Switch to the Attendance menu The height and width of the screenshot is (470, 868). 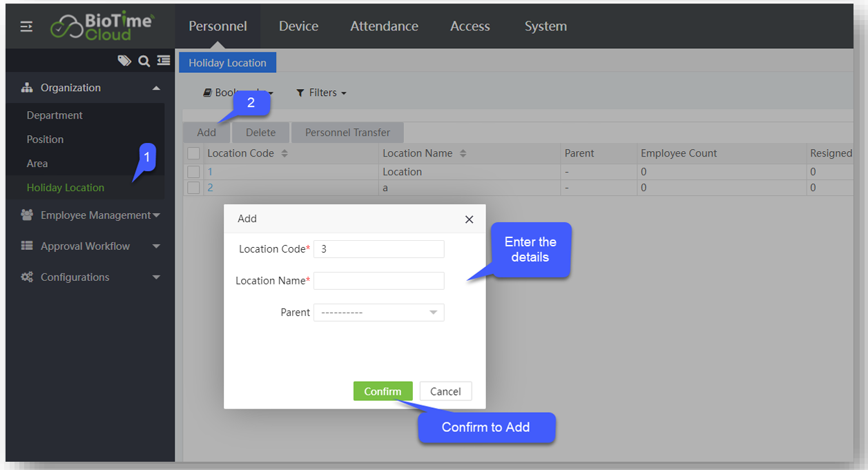(384, 26)
